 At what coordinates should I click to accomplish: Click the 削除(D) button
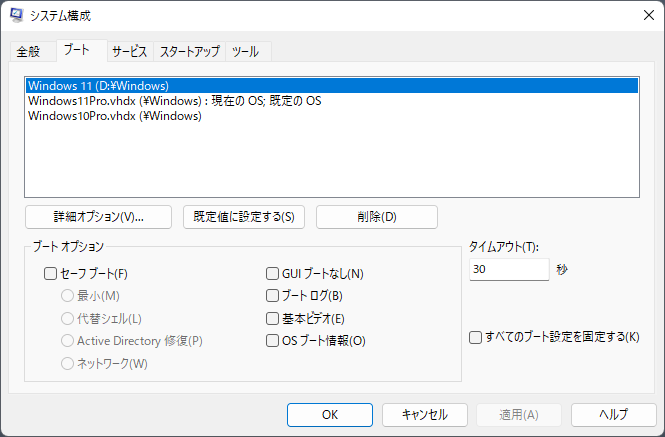click(x=377, y=217)
